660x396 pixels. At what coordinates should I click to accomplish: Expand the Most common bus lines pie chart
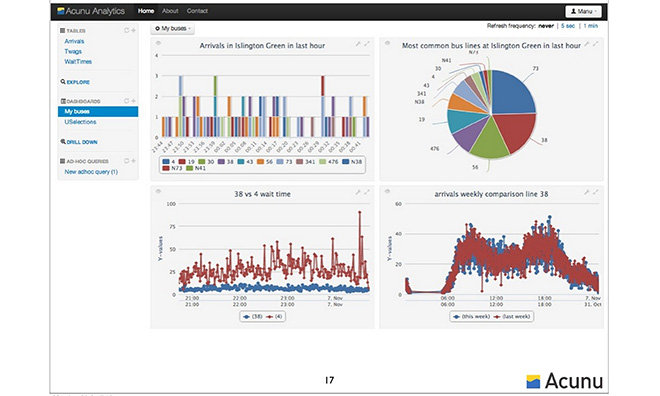click(596, 44)
